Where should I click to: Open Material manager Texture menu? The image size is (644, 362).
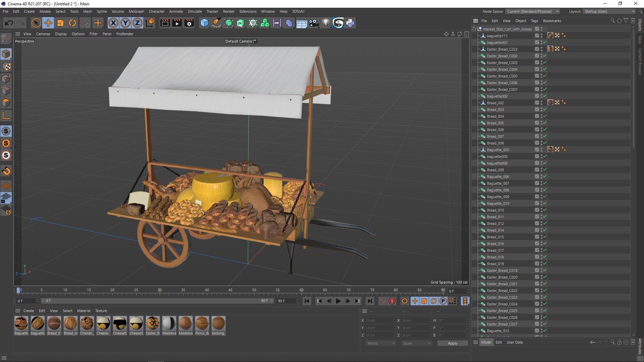coord(101,311)
